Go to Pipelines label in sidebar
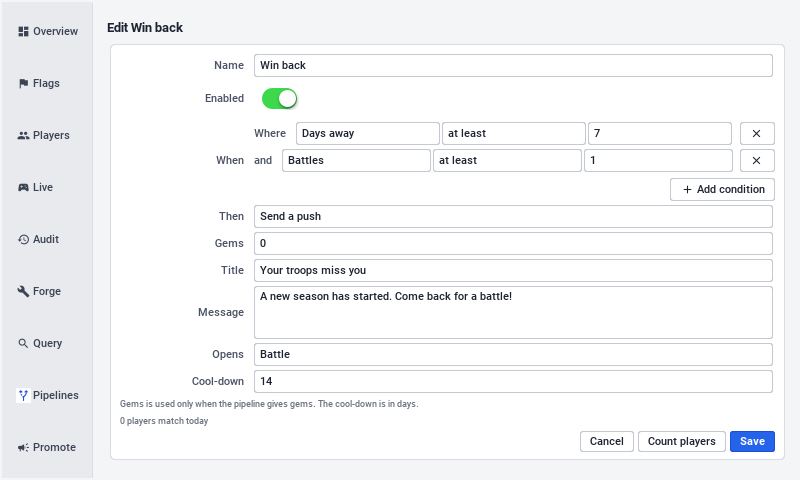The height and width of the screenshot is (480, 800). (x=56, y=396)
